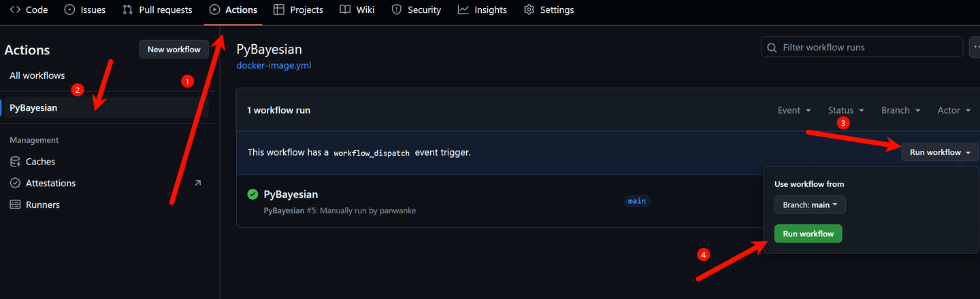Viewport: 980px width, 299px height.
Task: Click the Runners server icon
Action: (x=15, y=205)
